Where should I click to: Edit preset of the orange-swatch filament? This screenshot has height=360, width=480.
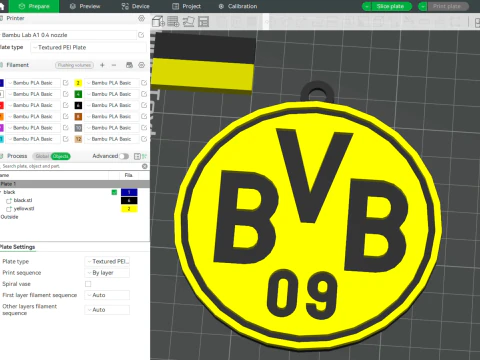[x=66, y=116]
